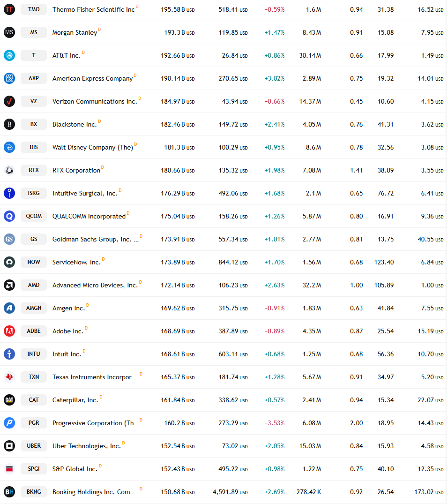This screenshot has height=504, width=447.
Task: Open Texas Instruments Incorporated link
Action: coord(94,377)
